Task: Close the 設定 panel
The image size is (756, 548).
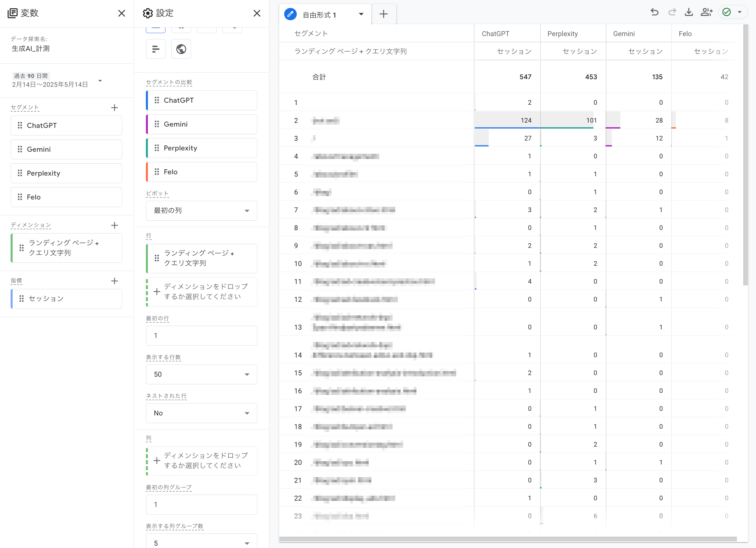Action: click(x=257, y=13)
